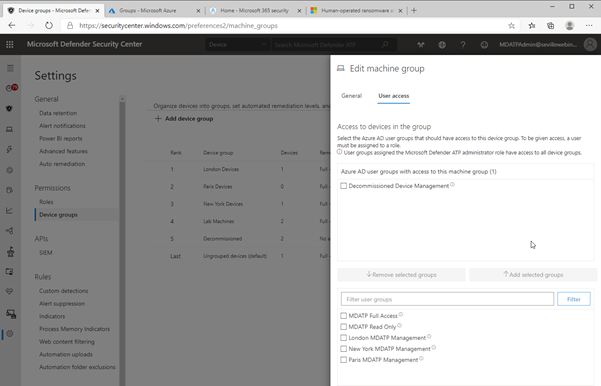Switch to the Groups - Microsoft Azure browser tab
Screen dimensions: 601x386
[153, 11]
